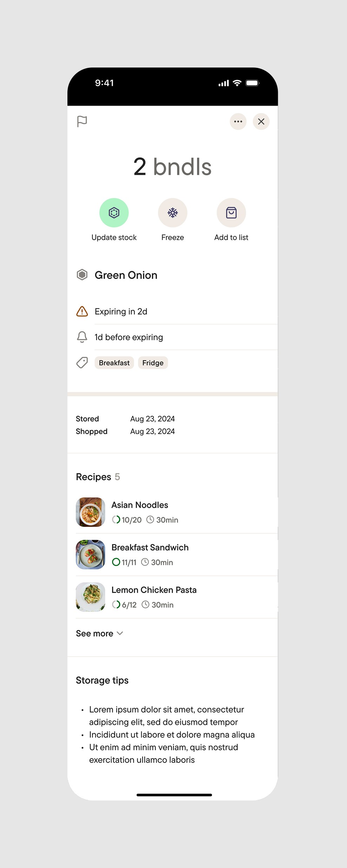Edit the 2 bndls quantity
347x868 pixels.
coord(172,167)
